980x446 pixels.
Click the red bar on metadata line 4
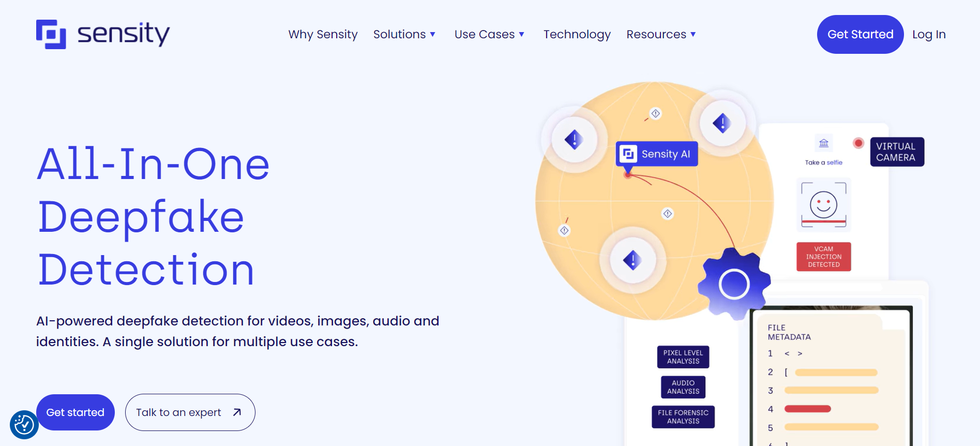pyautogui.click(x=808, y=409)
